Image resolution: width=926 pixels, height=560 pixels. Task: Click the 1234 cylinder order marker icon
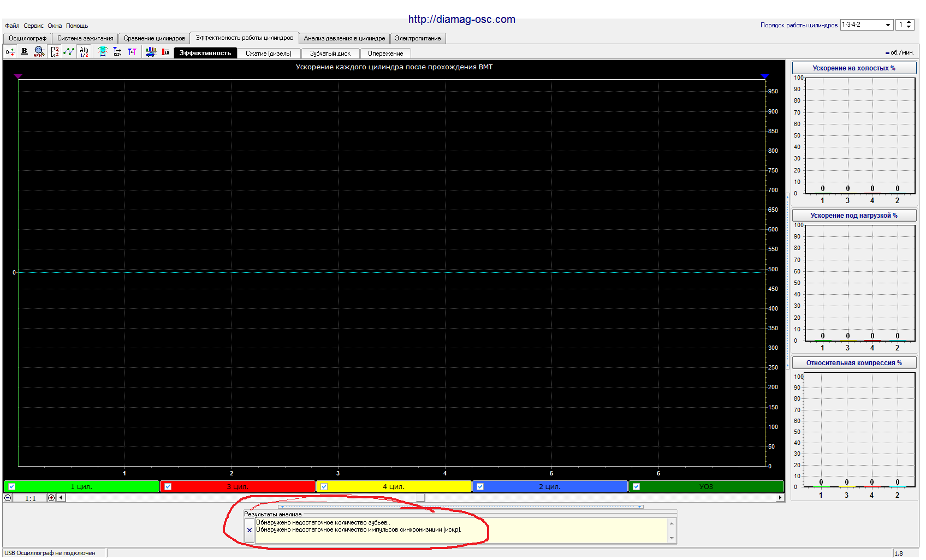point(117,52)
